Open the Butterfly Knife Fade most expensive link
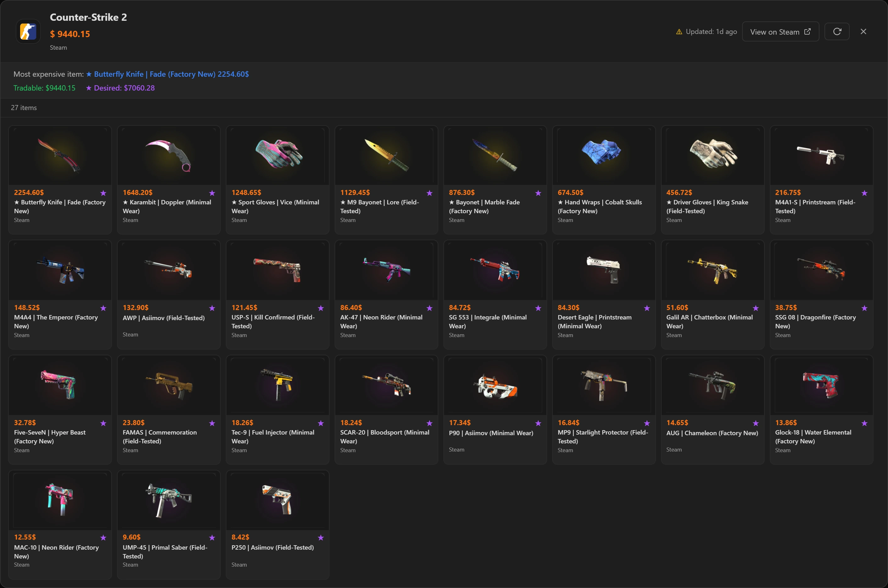888x588 pixels. click(167, 74)
